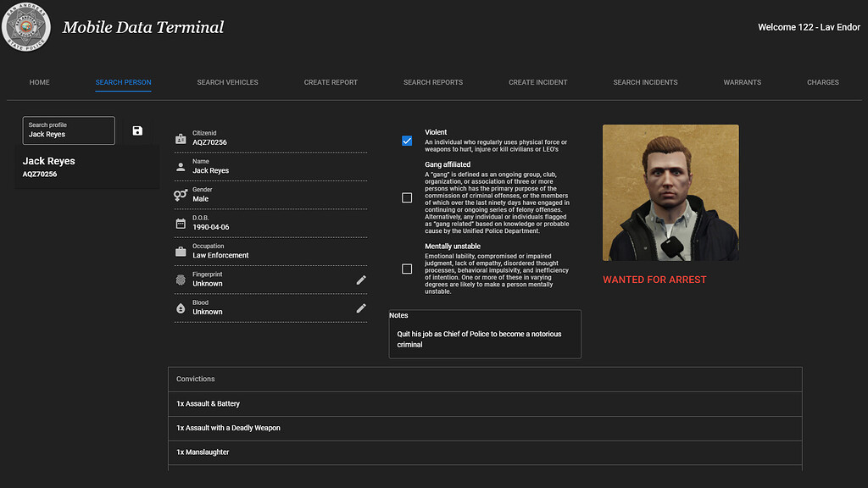Click the fingerprint icon
868x488 pixels.
(179, 280)
